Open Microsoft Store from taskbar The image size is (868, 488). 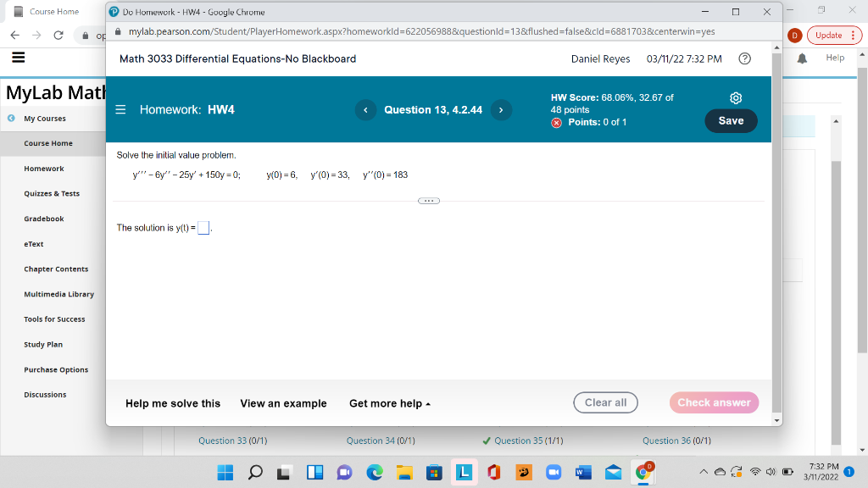click(x=434, y=472)
